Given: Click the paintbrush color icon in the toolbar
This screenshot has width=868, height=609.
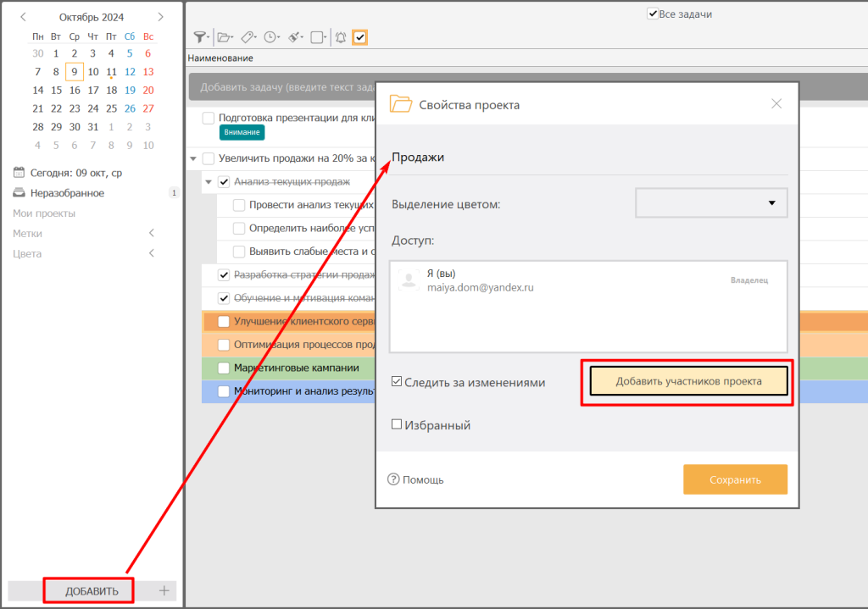Looking at the screenshot, I should (x=294, y=37).
